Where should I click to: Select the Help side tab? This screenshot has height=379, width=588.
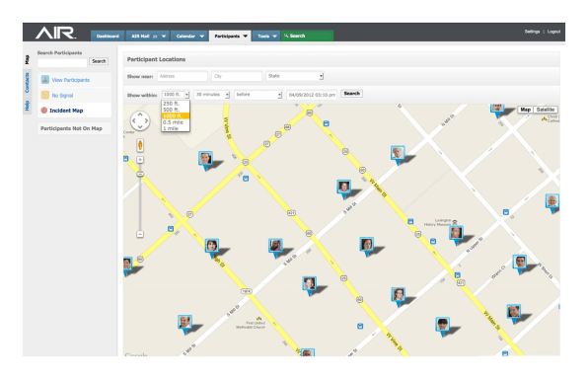[27, 106]
